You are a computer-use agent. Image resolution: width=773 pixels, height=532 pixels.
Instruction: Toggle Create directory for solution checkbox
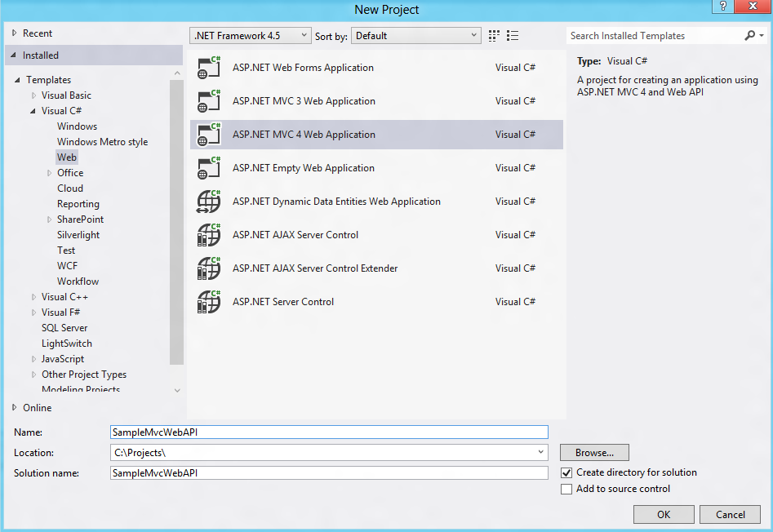point(566,473)
